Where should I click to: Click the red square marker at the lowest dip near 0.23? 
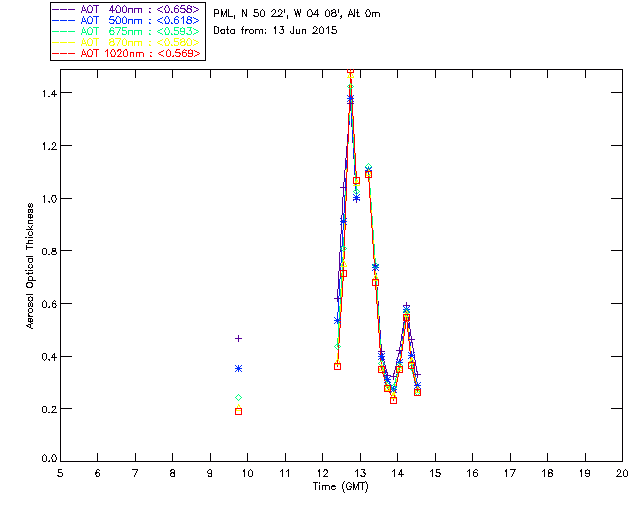pyautogui.click(x=393, y=401)
